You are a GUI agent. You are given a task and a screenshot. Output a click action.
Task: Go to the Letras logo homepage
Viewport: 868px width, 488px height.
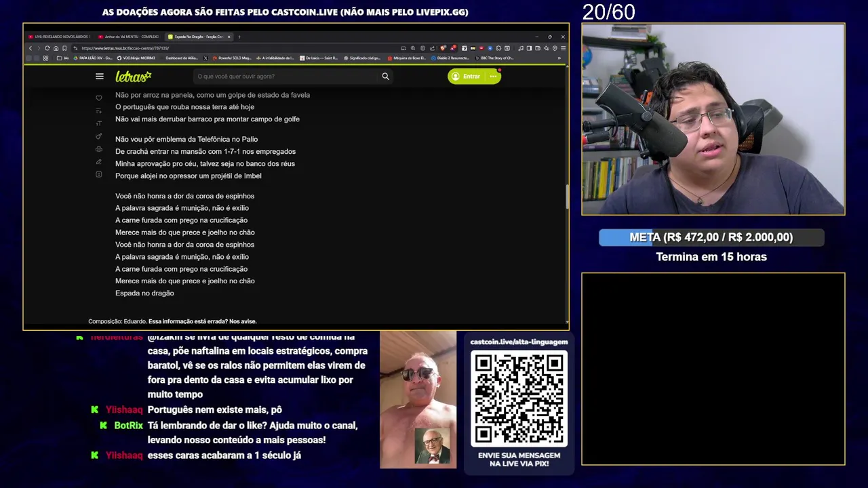click(134, 77)
